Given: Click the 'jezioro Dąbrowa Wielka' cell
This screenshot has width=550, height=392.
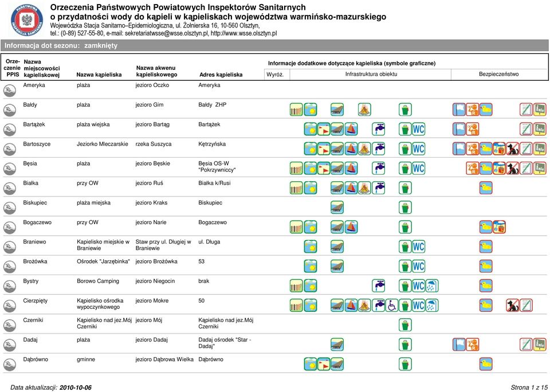Looking at the screenshot, I should [164, 359].
